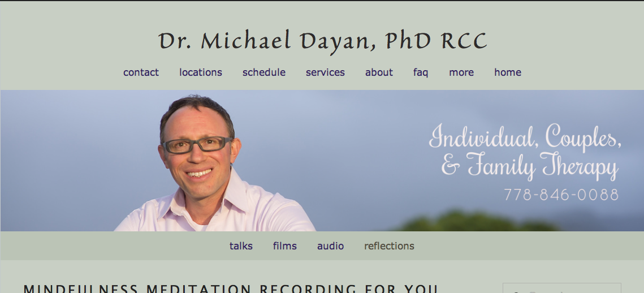Image resolution: width=644 pixels, height=293 pixels.
Task: Select the reflections tab
Action: tap(389, 245)
